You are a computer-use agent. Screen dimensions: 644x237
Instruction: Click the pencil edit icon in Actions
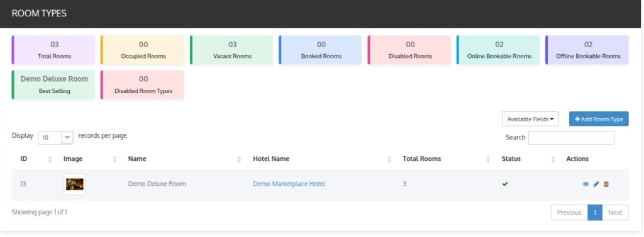pos(596,184)
